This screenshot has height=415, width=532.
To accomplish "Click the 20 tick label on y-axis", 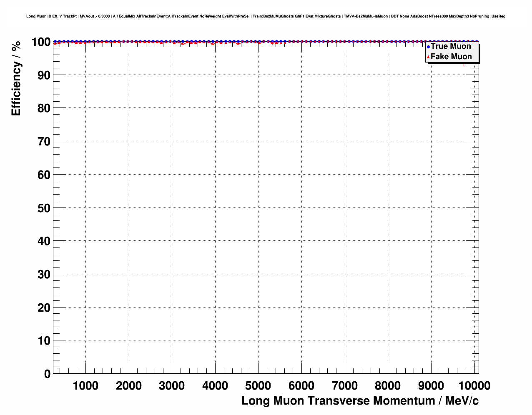I will point(43,307).
